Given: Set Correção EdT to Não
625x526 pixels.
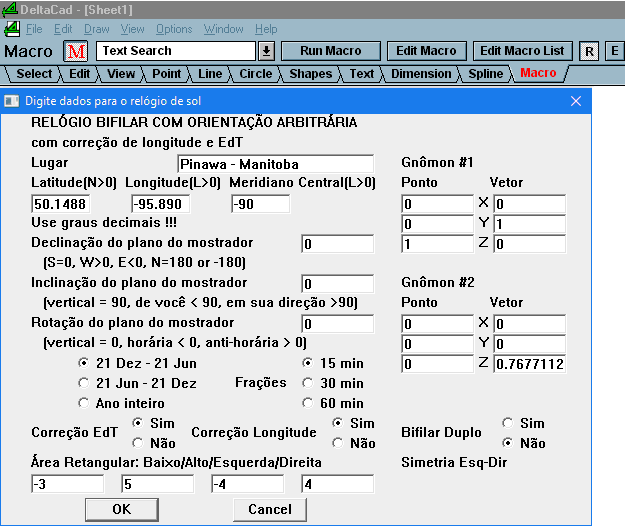Looking at the screenshot, I should pyautogui.click(x=138, y=442).
